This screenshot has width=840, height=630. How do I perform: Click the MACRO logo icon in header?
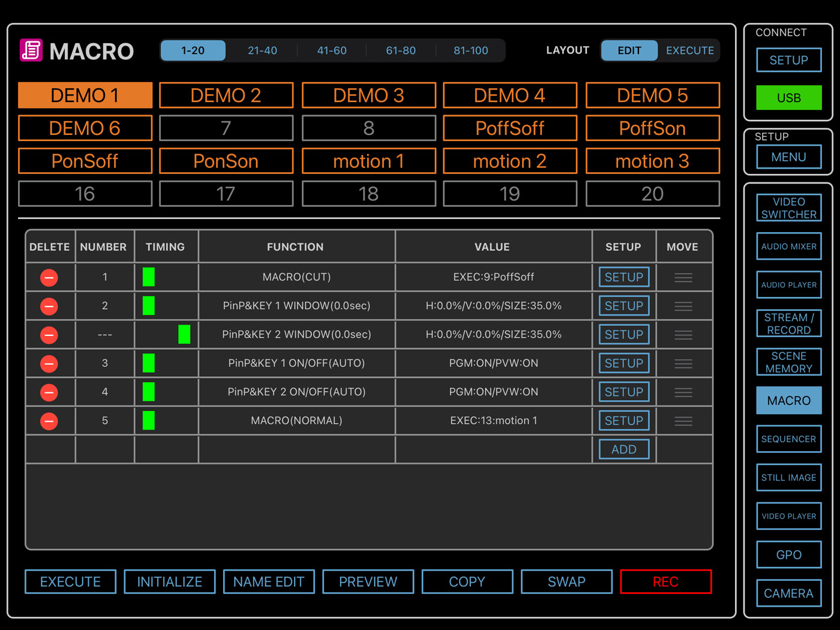(x=31, y=50)
